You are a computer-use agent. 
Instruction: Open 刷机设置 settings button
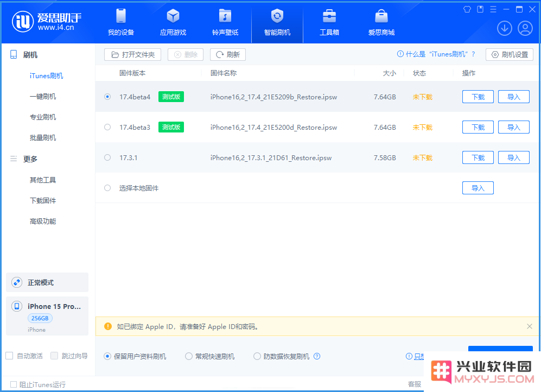coord(510,54)
